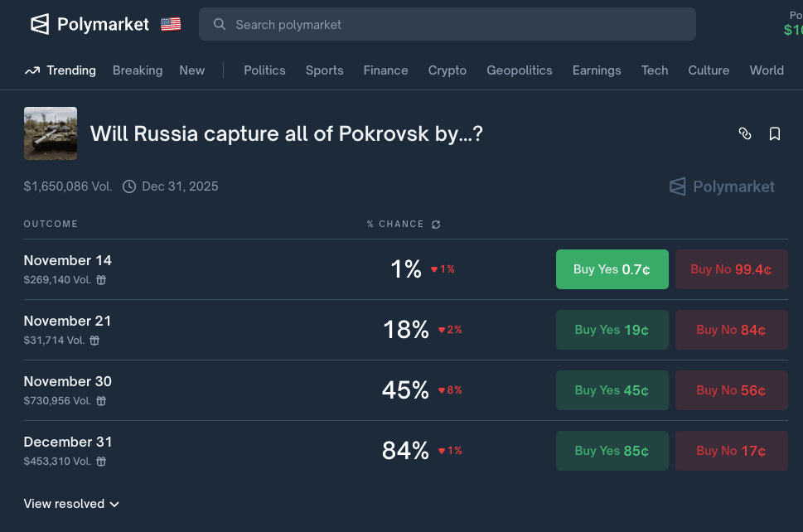Click the gift icon under November 21
Viewport: 803px width, 532px height.
(x=94, y=341)
